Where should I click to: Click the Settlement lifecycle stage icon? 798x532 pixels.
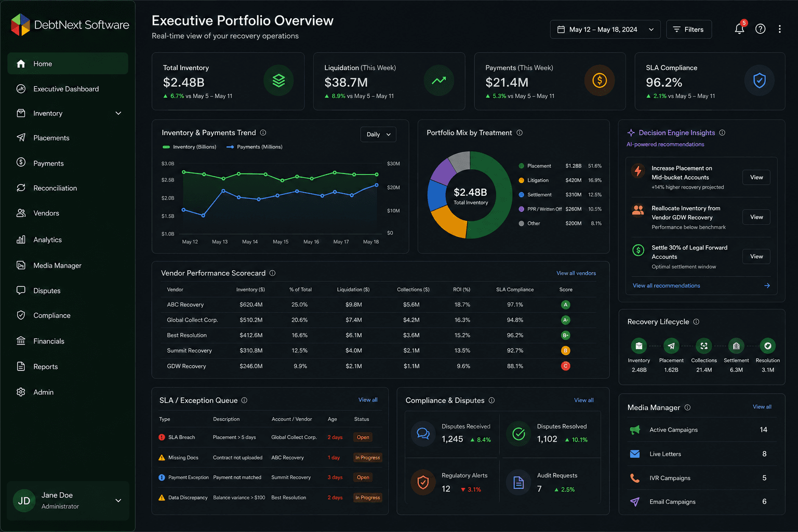click(x=736, y=345)
